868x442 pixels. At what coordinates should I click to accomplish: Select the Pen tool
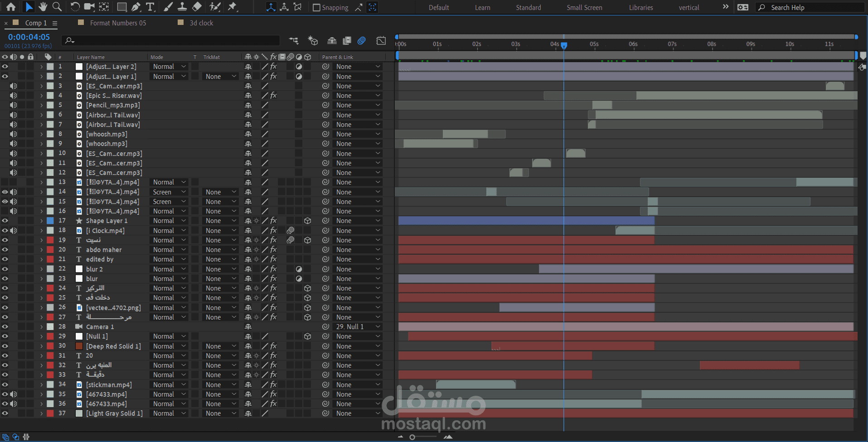136,7
